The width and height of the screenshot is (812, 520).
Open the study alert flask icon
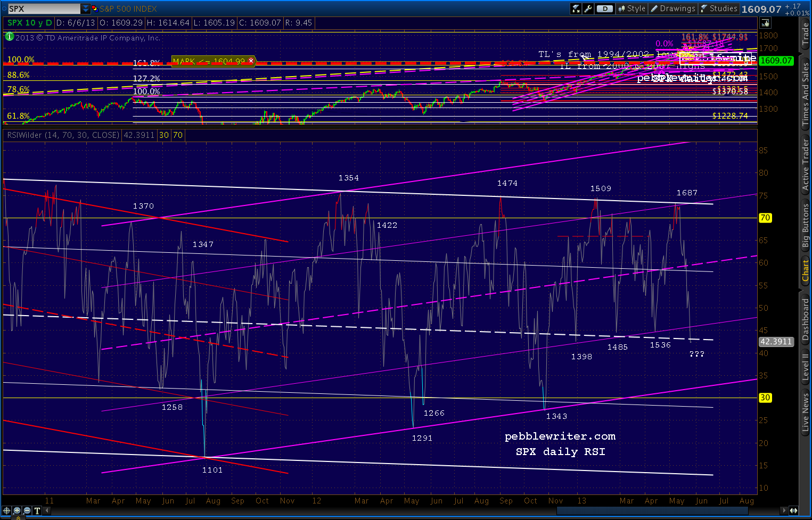click(576, 9)
